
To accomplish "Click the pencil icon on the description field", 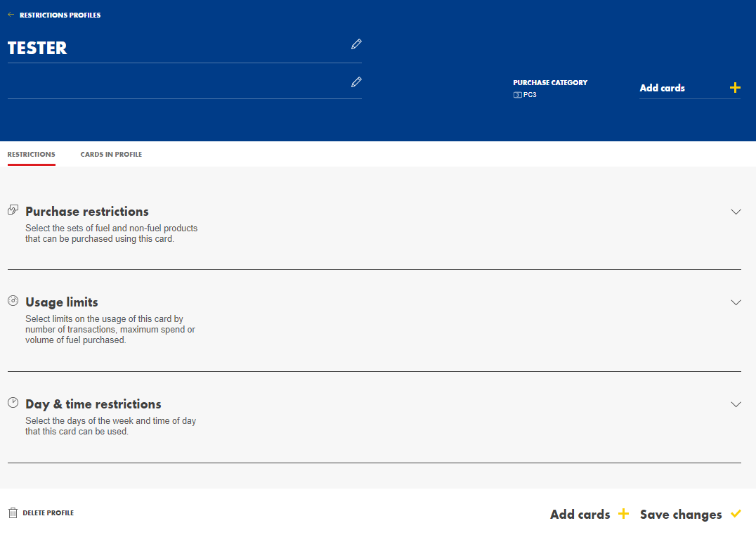I will 356,82.
